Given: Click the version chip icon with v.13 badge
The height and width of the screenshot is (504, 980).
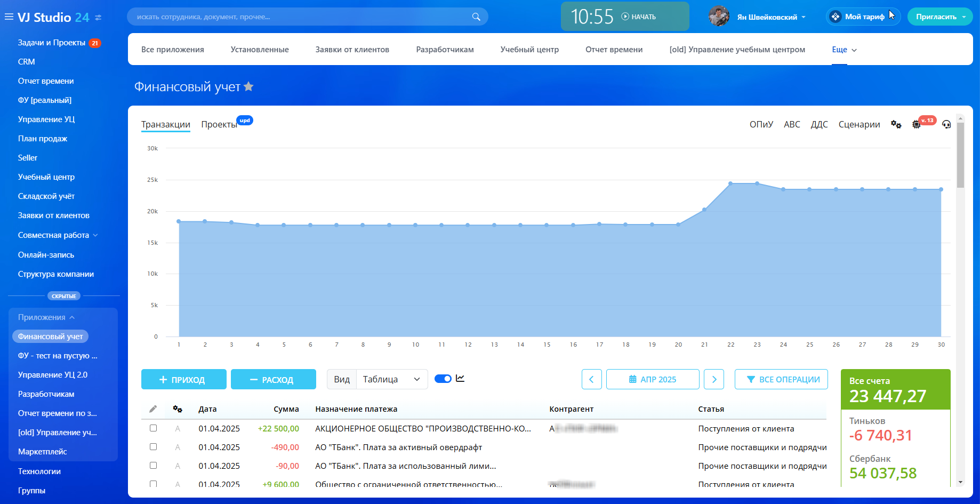Looking at the screenshot, I should 917,124.
